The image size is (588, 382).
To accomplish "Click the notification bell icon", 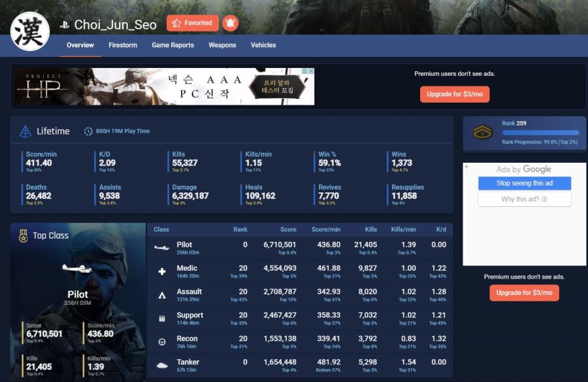I will tap(230, 24).
